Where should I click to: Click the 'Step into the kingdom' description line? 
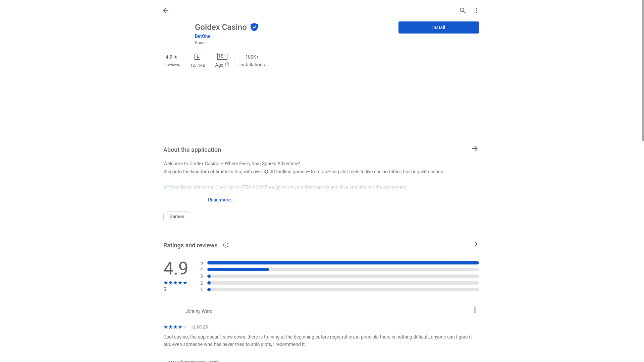[304, 172]
